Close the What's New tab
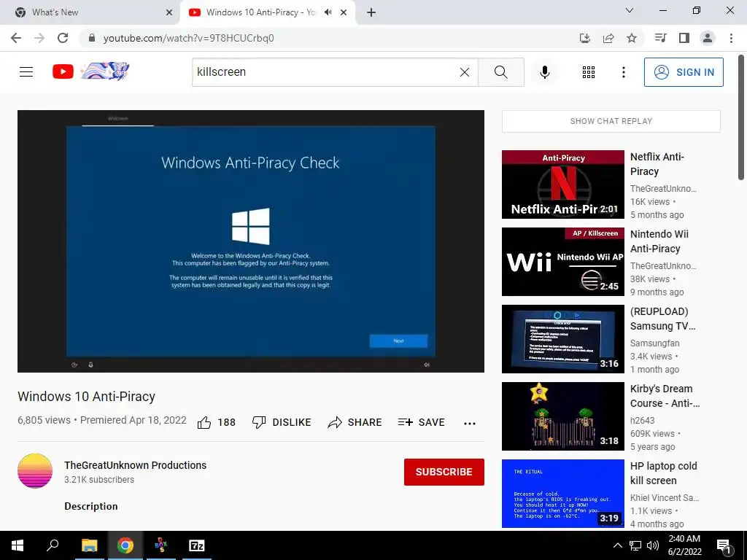Screen dimensions: 747x560 169,12
